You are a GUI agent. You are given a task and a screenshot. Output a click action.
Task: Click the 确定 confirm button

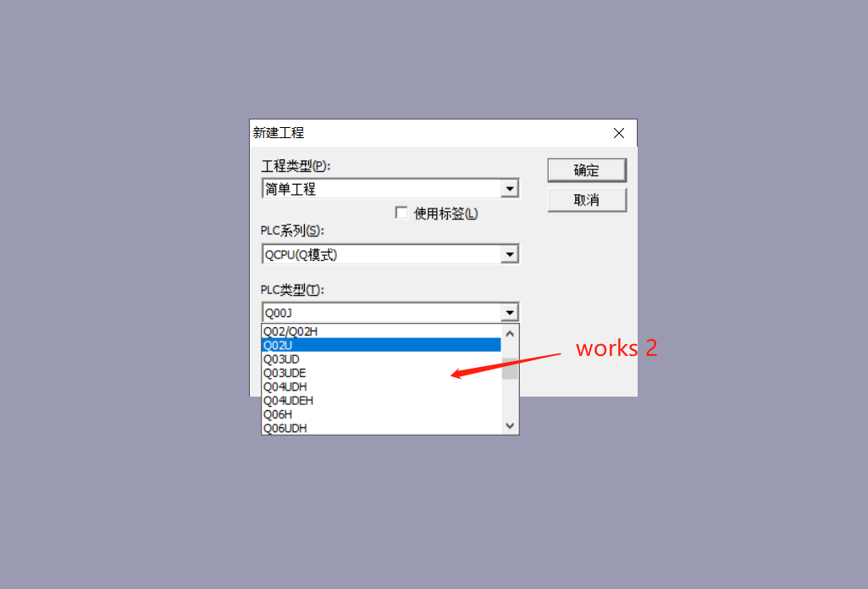coord(587,170)
